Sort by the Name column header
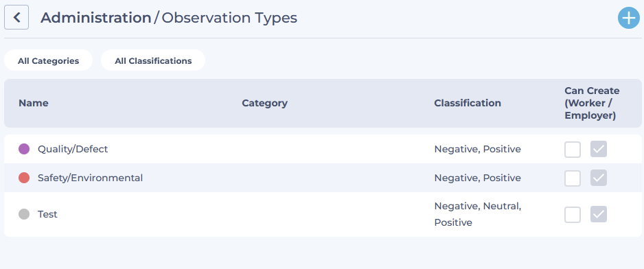 click(33, 103)
